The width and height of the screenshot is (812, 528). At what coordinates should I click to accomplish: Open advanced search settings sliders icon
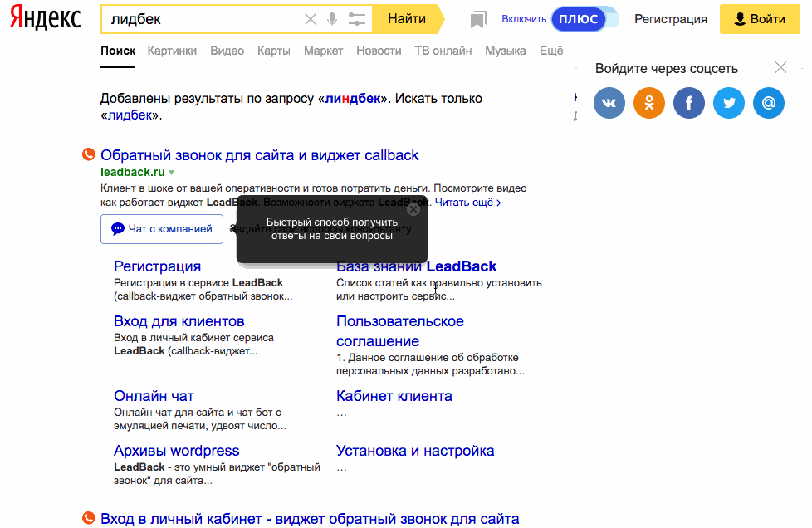(x=357, y=19)
